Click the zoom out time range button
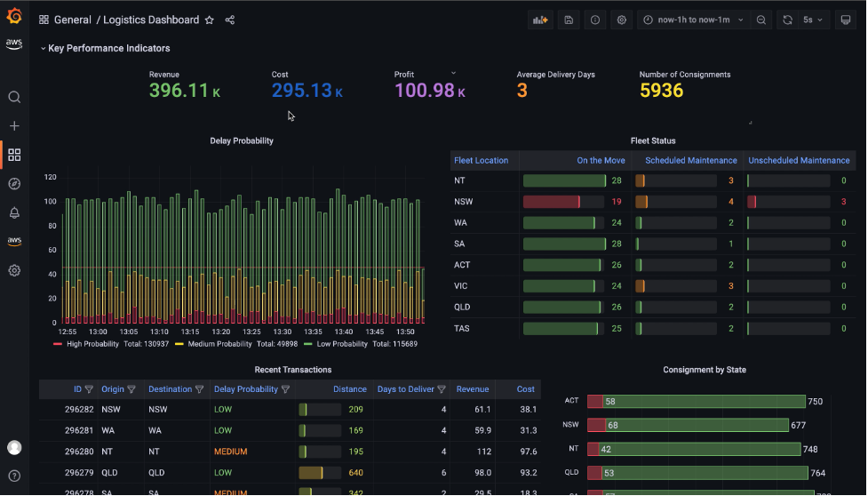Screen dimensions: 868x496 pyautogui.click(x=761, y=20)
